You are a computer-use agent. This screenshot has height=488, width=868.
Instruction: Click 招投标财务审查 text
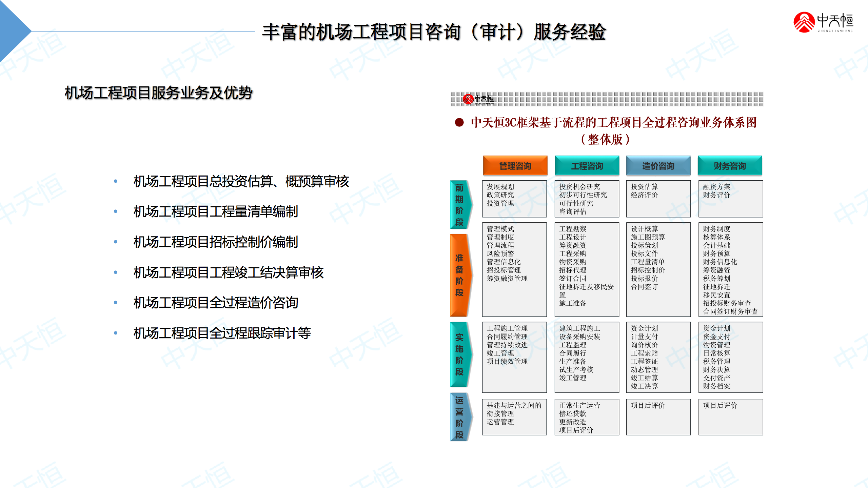tap(727, 303)
